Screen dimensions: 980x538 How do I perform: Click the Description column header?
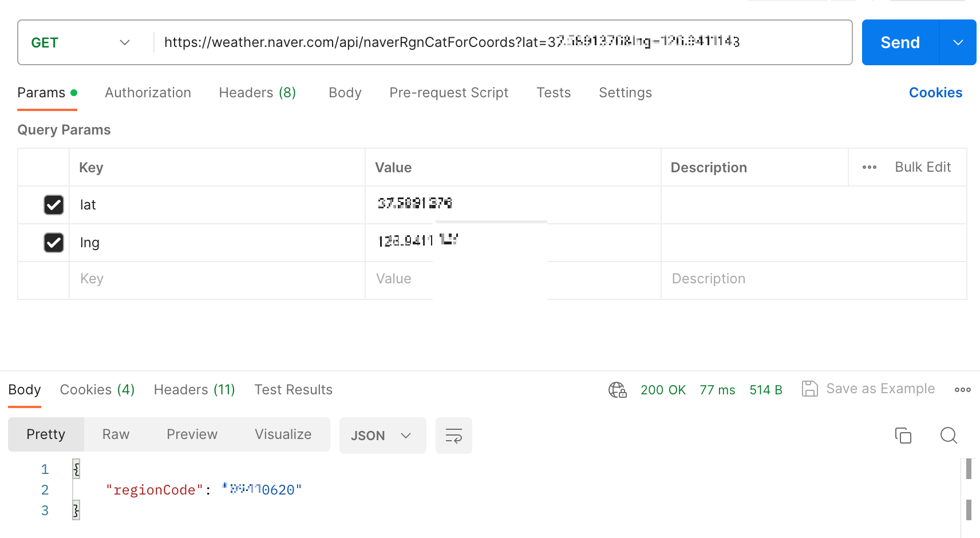[x=709, y=168]
